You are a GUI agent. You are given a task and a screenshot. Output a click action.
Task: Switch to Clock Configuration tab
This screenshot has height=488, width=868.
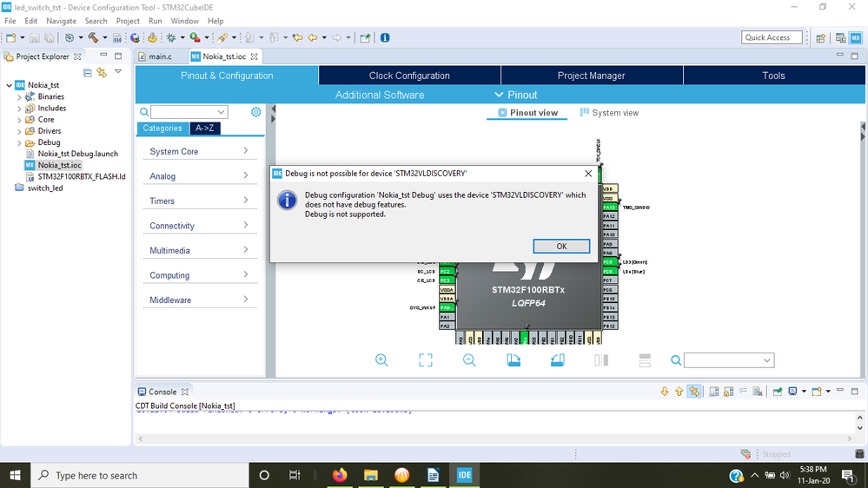click(409, 76)
